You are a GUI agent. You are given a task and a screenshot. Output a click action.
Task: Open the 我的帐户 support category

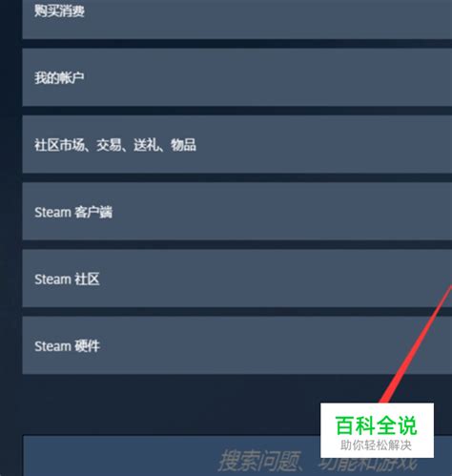[237, 77]
